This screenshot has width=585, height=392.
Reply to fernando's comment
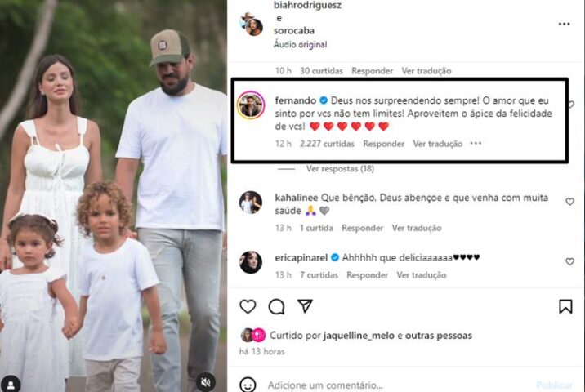coord(383,144)
